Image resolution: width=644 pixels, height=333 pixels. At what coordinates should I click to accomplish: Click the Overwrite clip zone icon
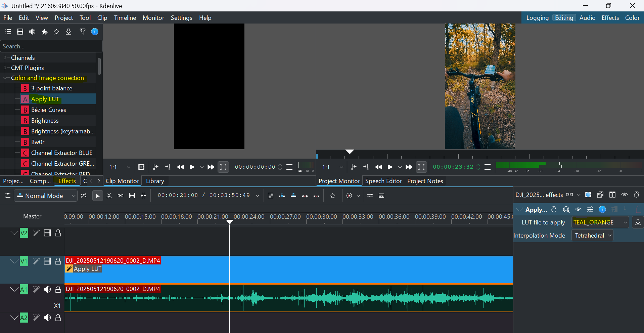pyautogui.click(x=293, y=196)
